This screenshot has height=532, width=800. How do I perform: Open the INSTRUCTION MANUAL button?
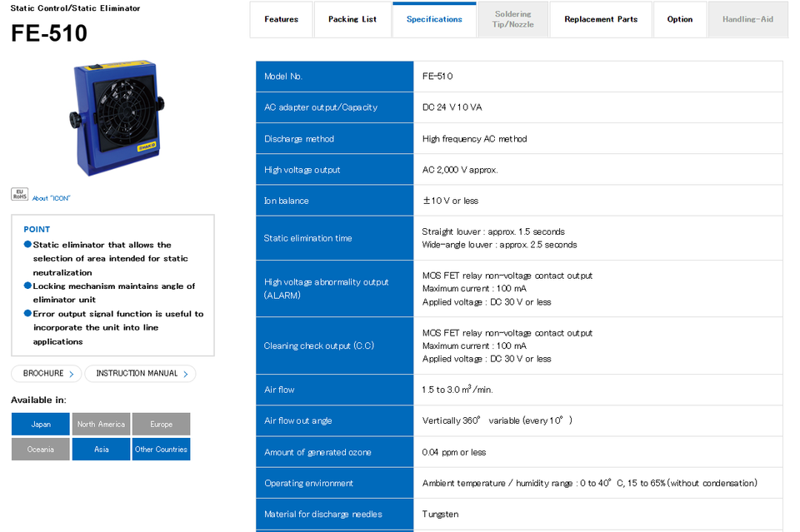140,374
